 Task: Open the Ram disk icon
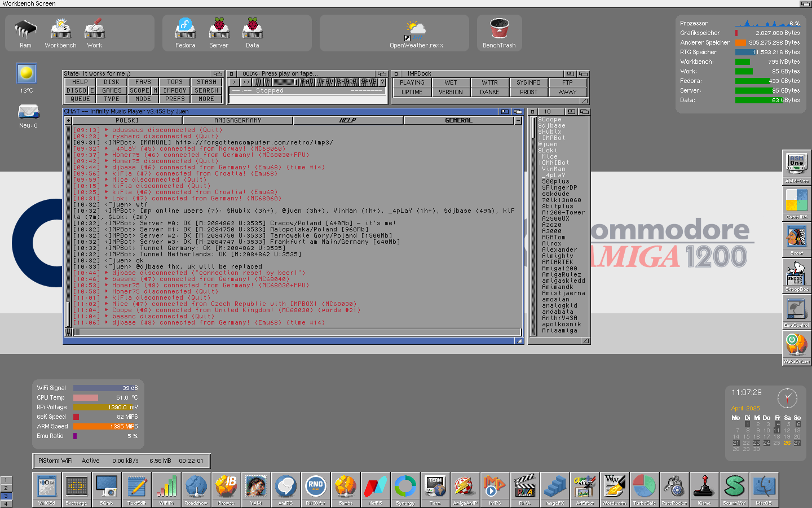25,33
